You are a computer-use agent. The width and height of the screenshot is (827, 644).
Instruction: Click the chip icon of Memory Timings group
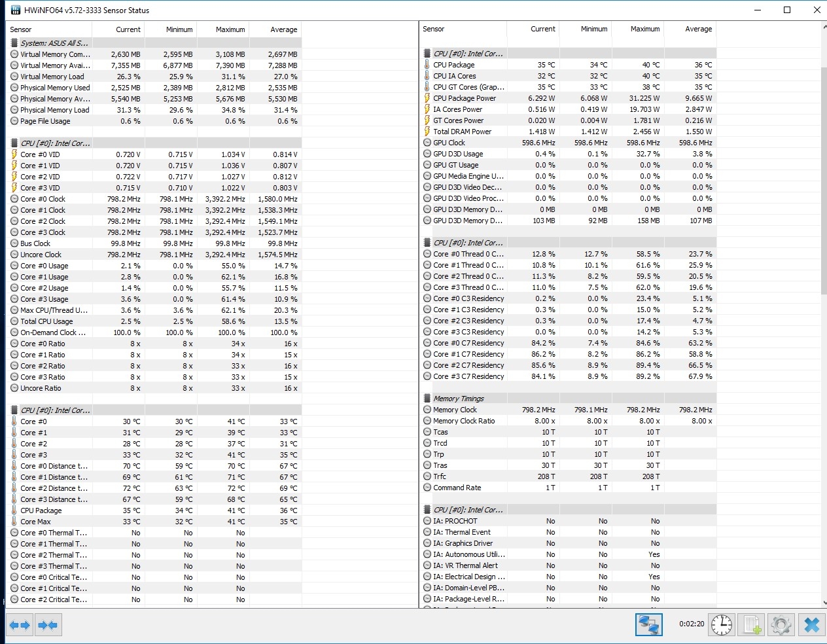(x=427, y=399)
